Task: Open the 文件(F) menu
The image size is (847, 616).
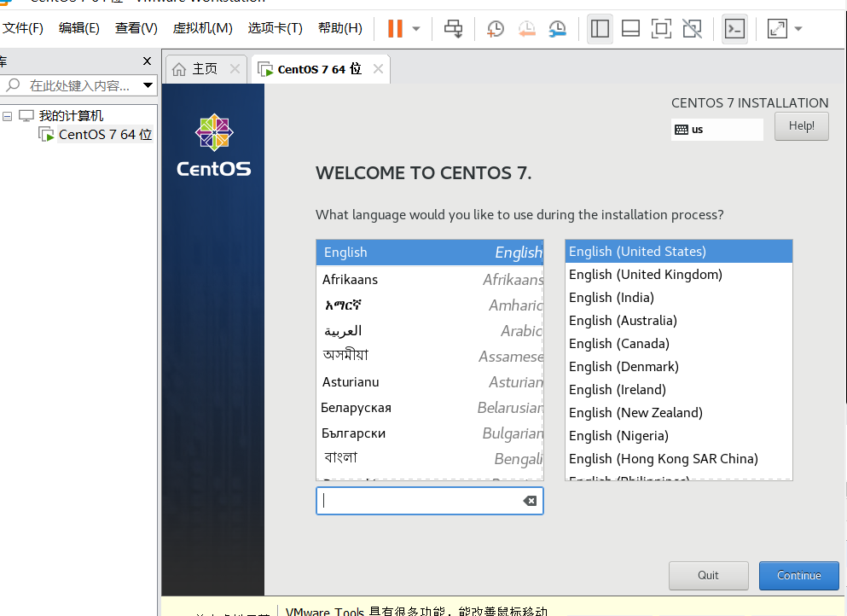Action: (x=23, y=28)
